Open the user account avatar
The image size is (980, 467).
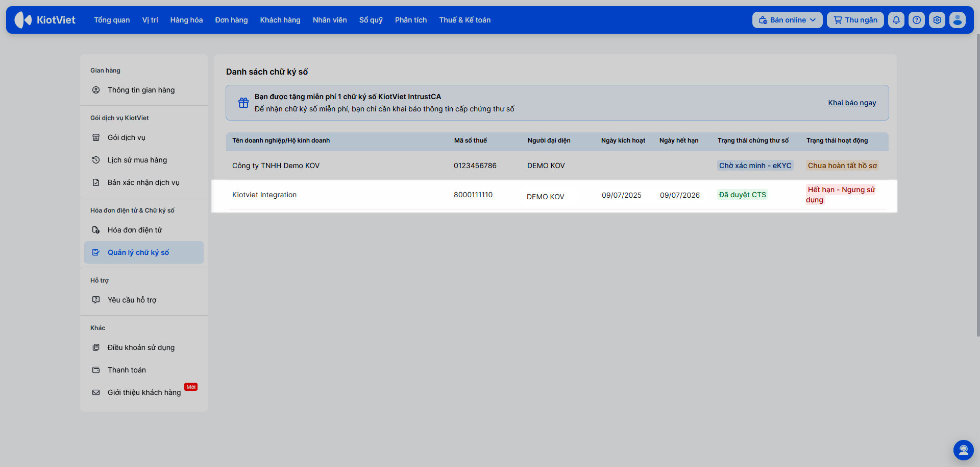[x=958, y=20]
